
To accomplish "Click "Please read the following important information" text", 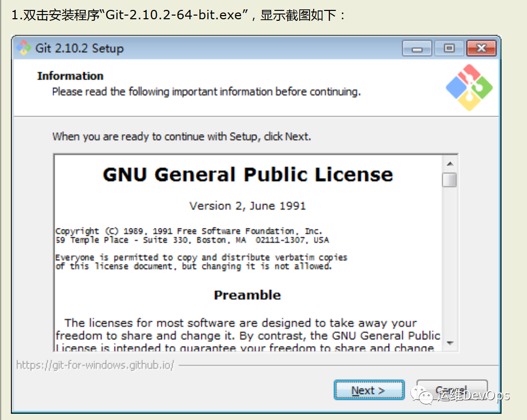I will [207, 92].
